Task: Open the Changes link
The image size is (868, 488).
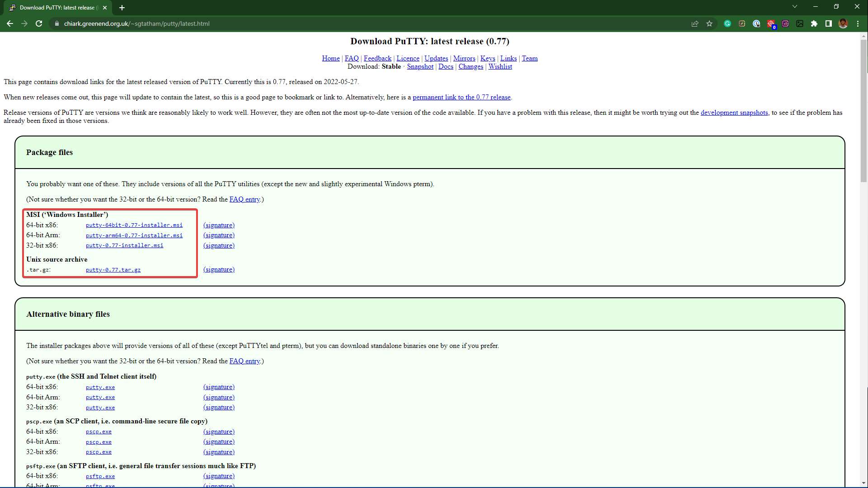Action: [x=471, y=66]
